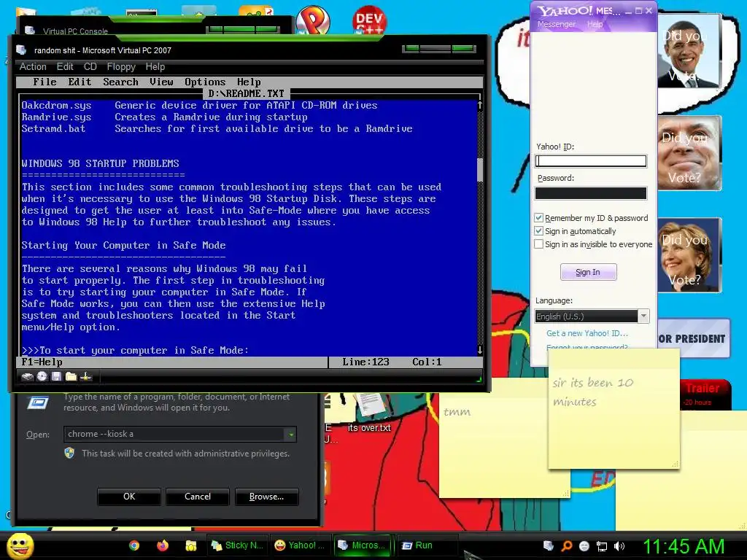Screen dimensions: 747x560
Task: Open the Floppy menu in Virtual PC
Action: [121, 66]
